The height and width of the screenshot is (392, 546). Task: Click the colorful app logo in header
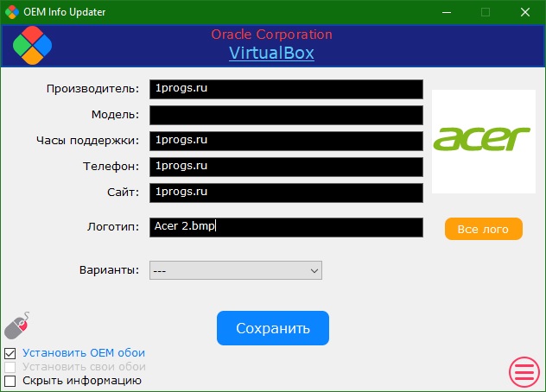pos(32,45)
